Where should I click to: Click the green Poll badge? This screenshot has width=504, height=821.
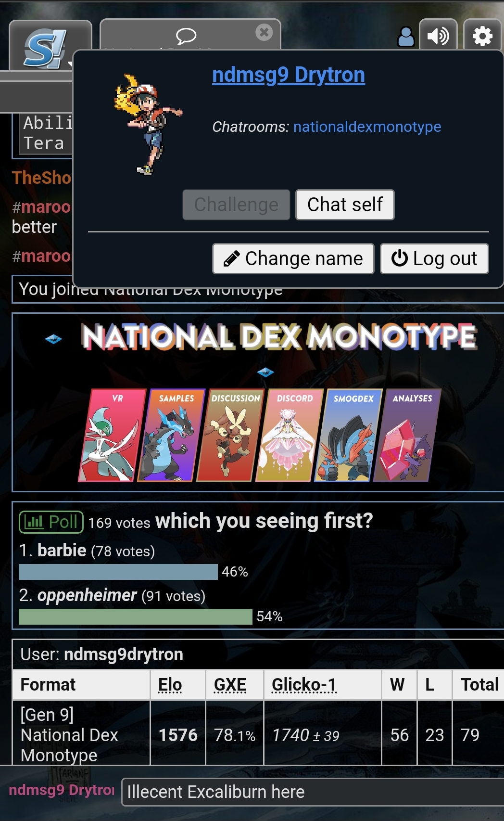click(x=51, y=522)
